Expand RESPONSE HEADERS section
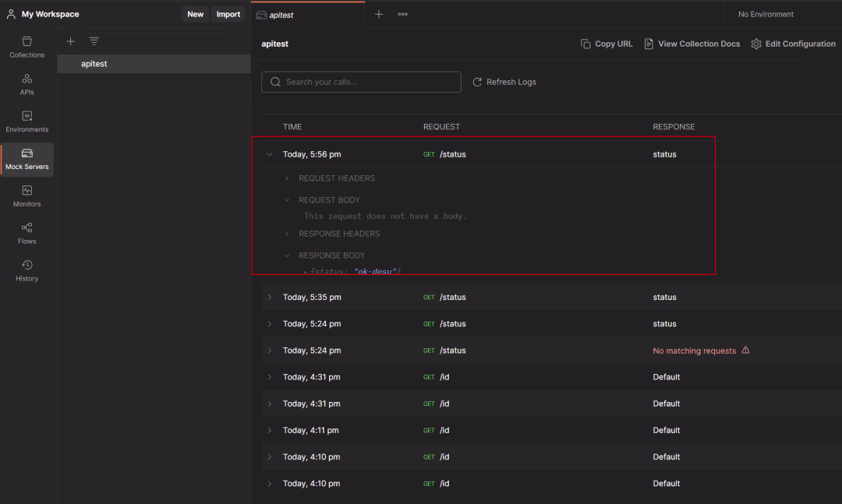 click(x=287, y=234)
